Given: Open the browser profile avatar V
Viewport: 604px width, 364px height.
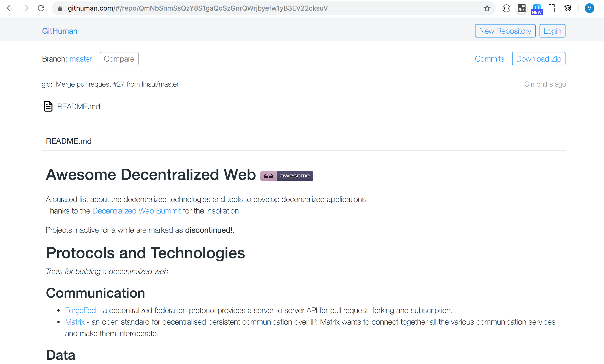Looking at the screenshot, I should click(590, 8).
